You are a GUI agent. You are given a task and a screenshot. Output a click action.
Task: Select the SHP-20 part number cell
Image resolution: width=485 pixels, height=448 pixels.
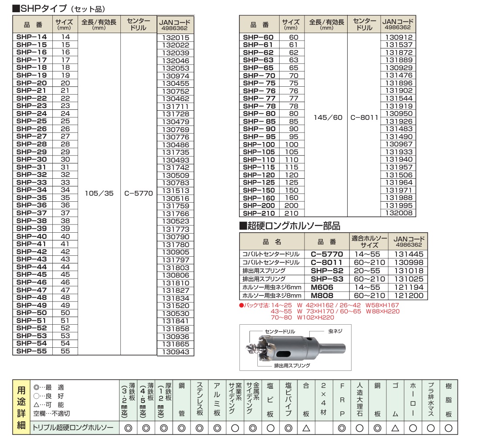pyautogui.click(x=32, y=83)
